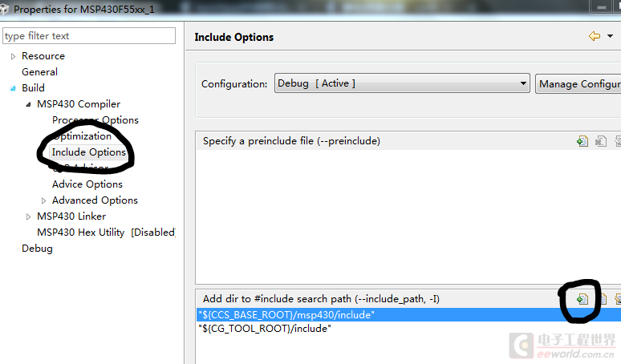Click add icon for include search path
This screenshot has height=364, width=621.
point(582,300)
